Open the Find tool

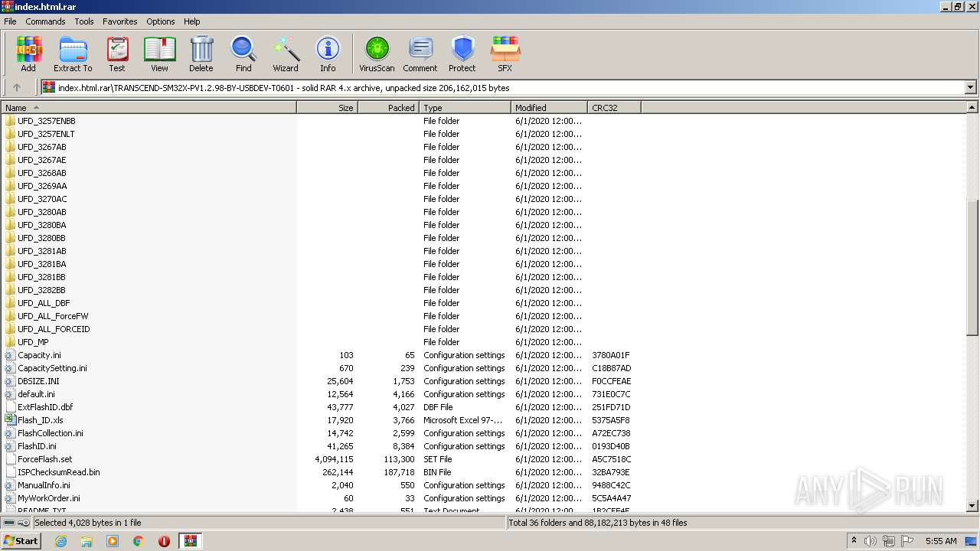pyautogui.click(x=243, y=54)
